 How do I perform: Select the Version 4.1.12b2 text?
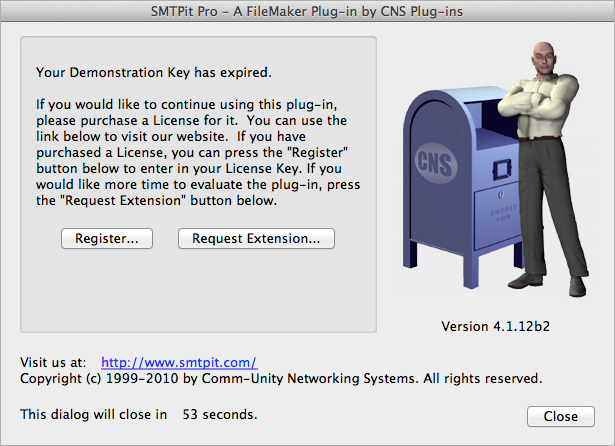point(495,326)
